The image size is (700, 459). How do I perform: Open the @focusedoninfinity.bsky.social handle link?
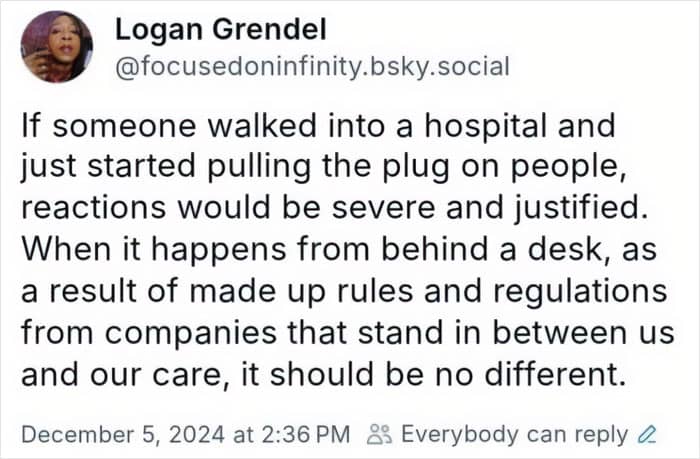pos(312,67)
